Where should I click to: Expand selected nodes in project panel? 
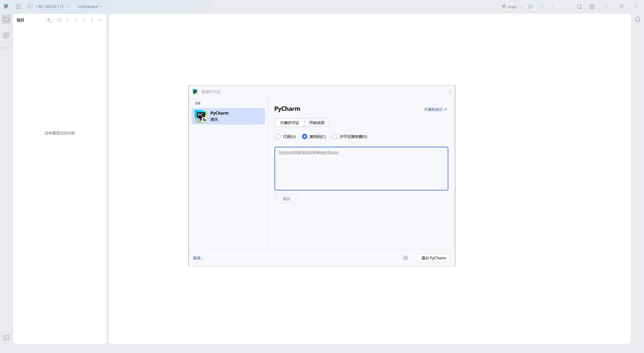[67, 20]
